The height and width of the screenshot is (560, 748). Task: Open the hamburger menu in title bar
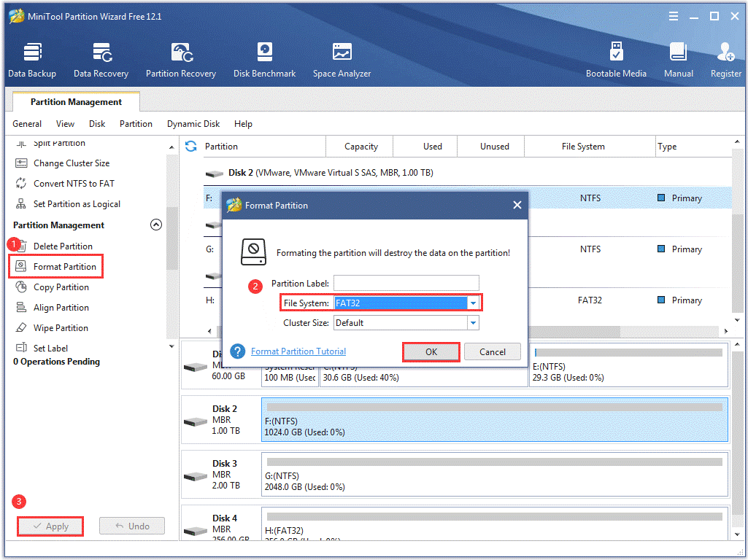point(674,17)
